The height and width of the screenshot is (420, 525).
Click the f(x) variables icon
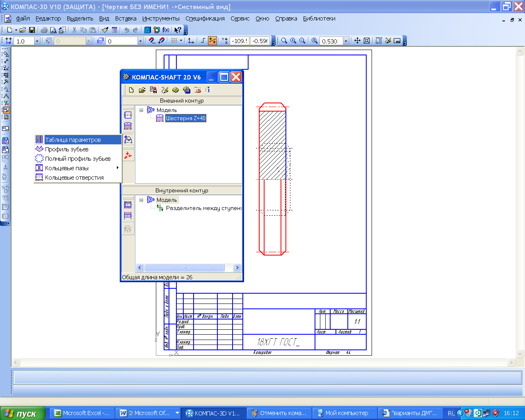[x=166, y=30]
